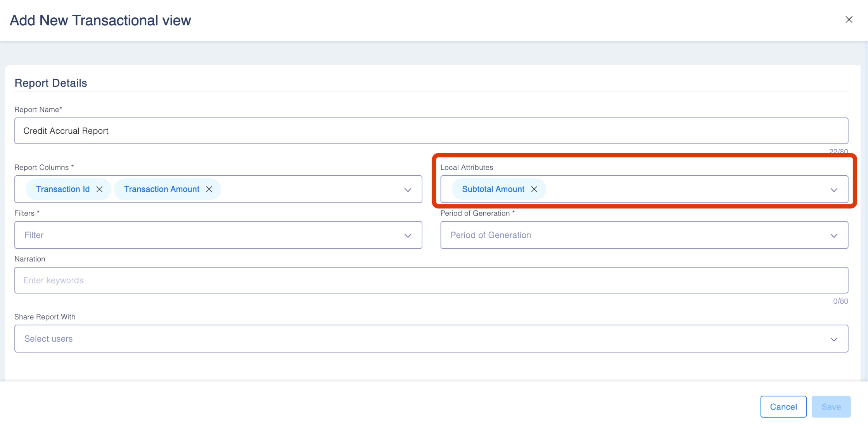868x432 pixels.
Task: Click the Select users placeholder
Action: click(48, 339)
